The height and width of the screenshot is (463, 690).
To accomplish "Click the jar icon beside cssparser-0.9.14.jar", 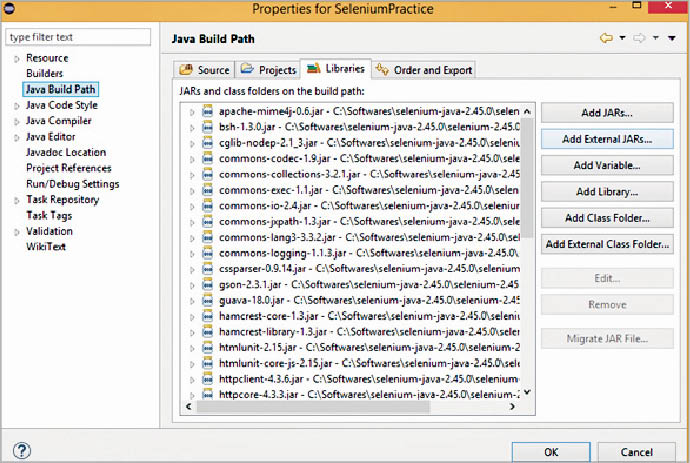I will pos(207,268).
